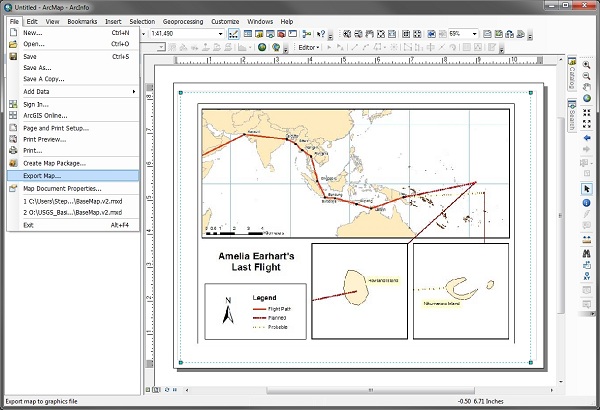
Task: Toggle Focus Data Frame icon
Action: click(x=498, y=34)
